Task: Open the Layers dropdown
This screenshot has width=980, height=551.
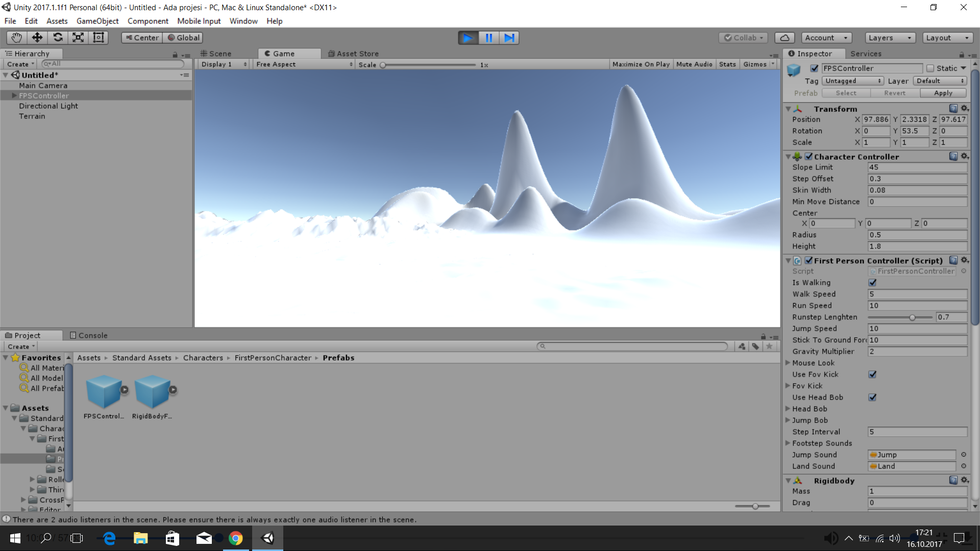Action: (890, 38)
